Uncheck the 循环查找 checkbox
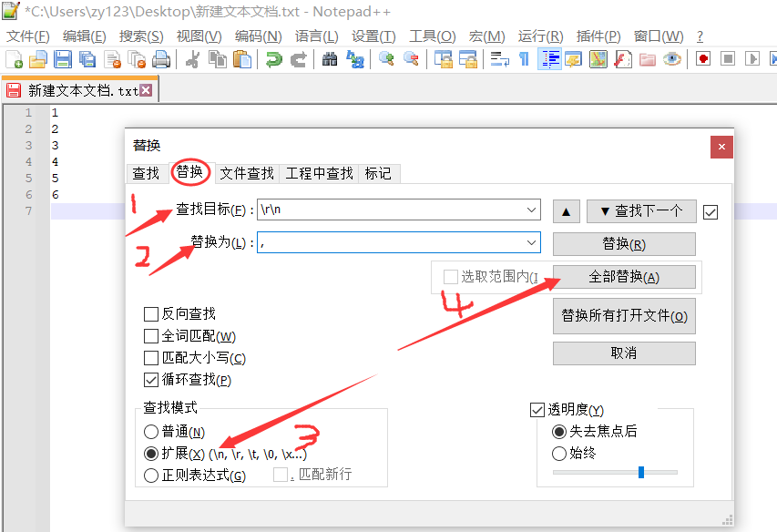 [x=150, y=380]
